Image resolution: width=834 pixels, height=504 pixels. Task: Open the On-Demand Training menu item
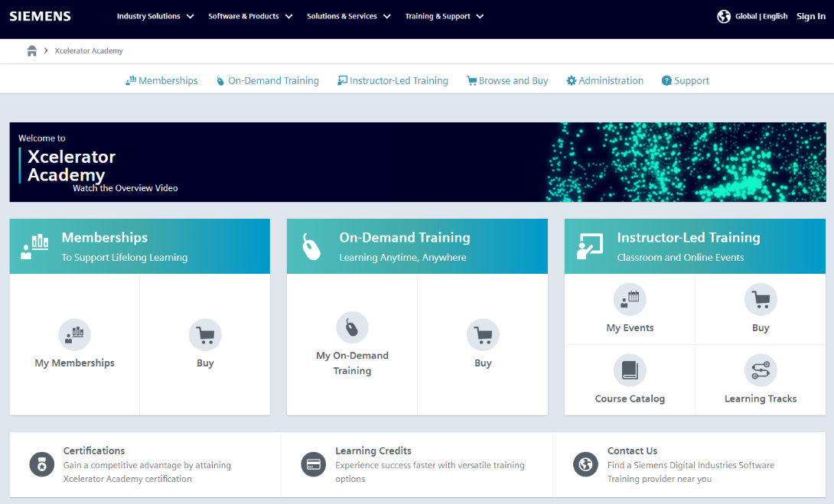point(268,81)
